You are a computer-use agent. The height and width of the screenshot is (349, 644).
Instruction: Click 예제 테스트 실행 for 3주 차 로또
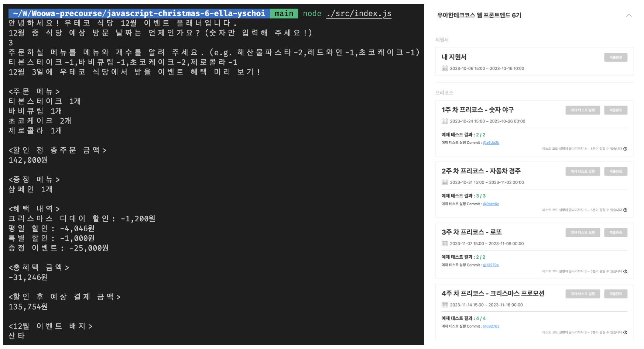583,232
